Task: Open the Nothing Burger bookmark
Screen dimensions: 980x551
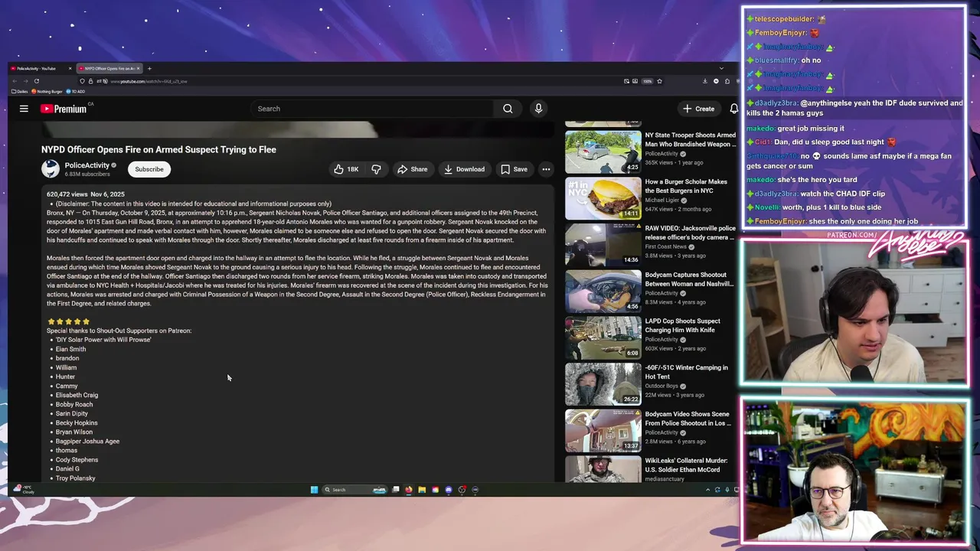Action: tap(47, 91)
